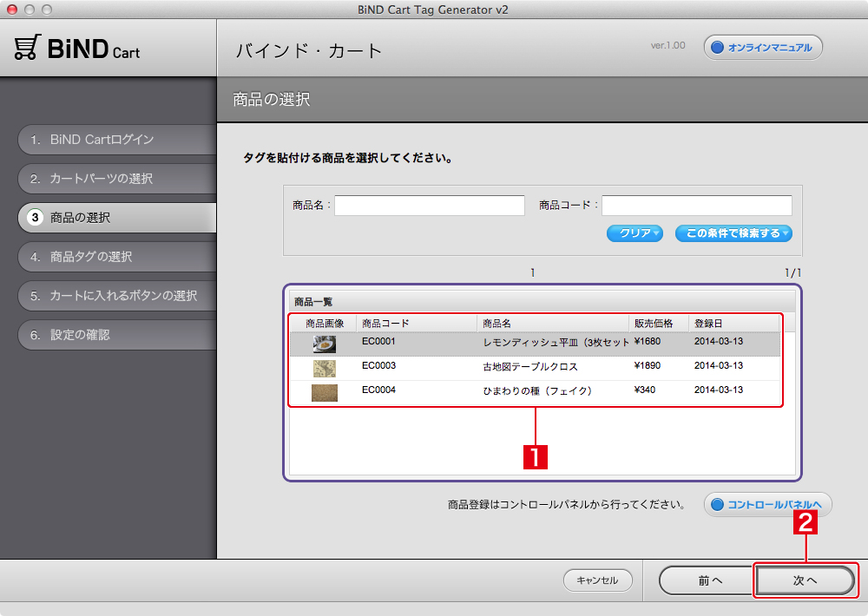868x616 pixels.
Task: Click product name 古地図テーブルクロス
Action: tap(530, 367)
